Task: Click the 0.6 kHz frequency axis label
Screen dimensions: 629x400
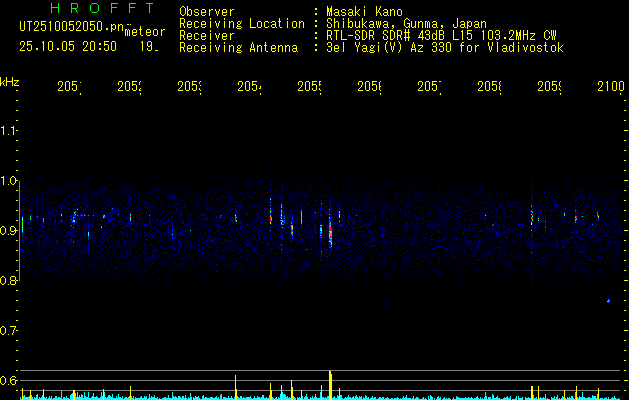Action: click(9, 380)
